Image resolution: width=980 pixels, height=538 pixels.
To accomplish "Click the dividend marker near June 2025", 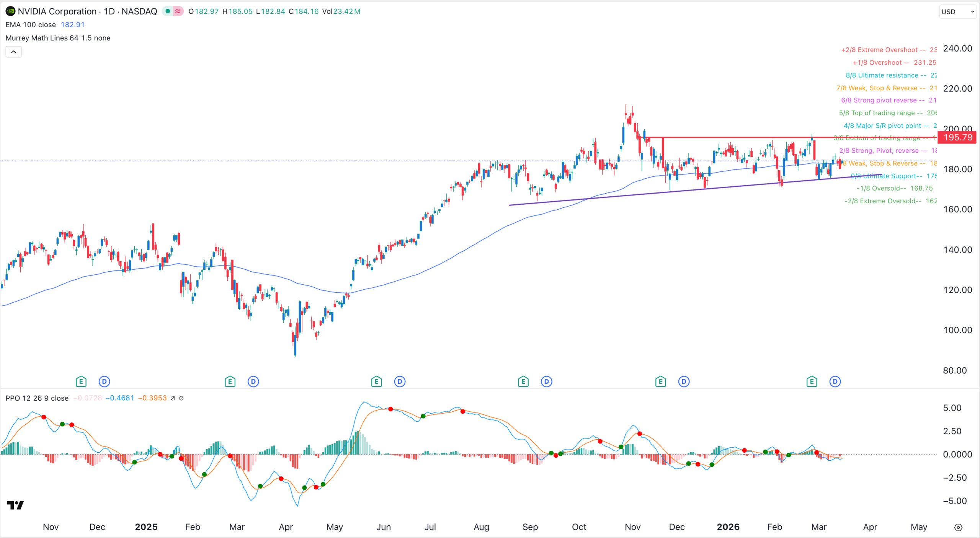I will [x=400, y=381].
